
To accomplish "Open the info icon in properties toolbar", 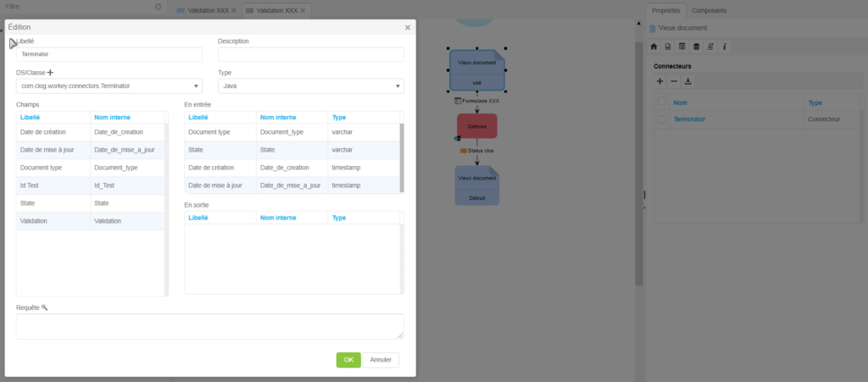I will (x=725, y=46).
